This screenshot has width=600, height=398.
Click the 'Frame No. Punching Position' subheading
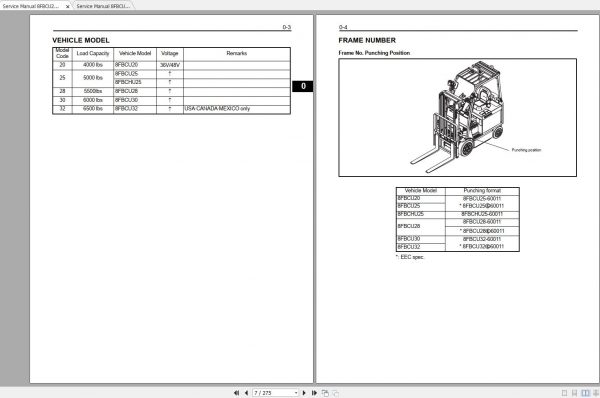click(x=374, y=53)
